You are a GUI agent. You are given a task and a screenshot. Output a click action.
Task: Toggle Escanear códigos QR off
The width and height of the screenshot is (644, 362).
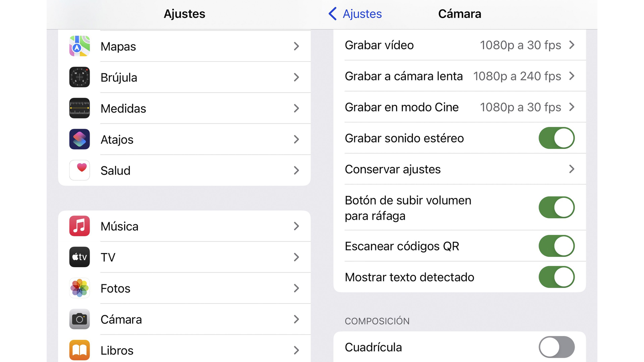556,246
